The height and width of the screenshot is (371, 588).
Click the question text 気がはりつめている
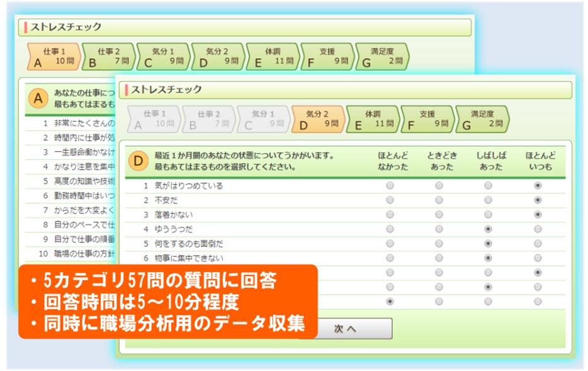pyautogui.click(x=189, y=186)
